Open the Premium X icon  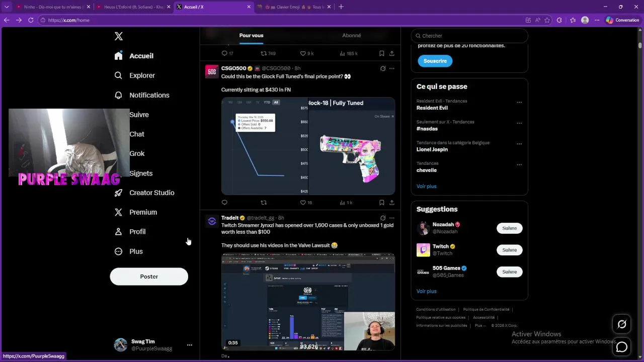[118, 212]
